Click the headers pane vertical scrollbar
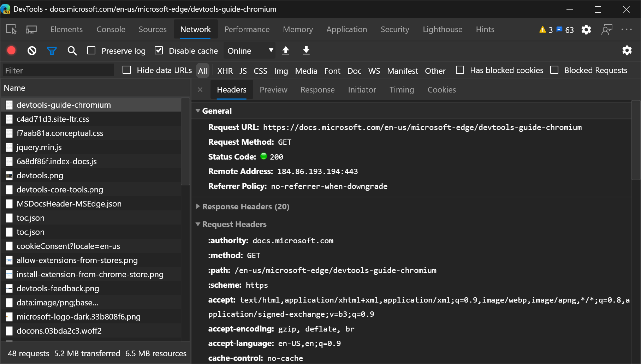Viewport: 641px width, 364px height. click(x=636, y=141)
